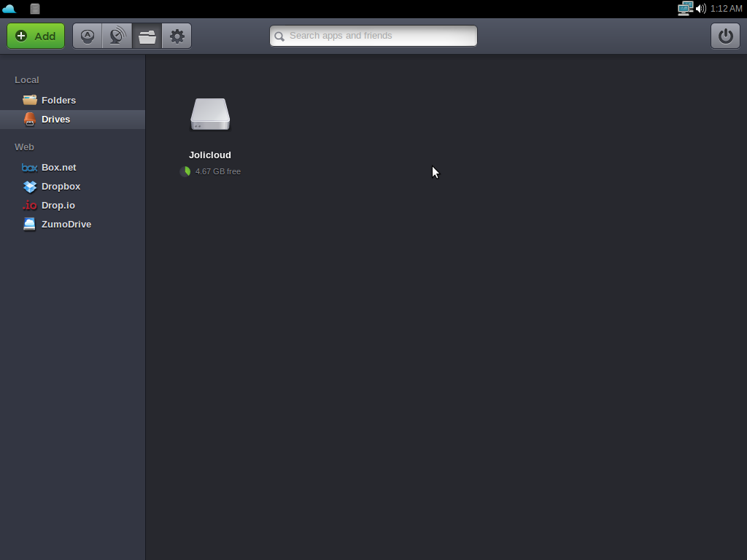Open the apps launcher toolbar icon
The image size is (747, 560).
click(88, 36)
